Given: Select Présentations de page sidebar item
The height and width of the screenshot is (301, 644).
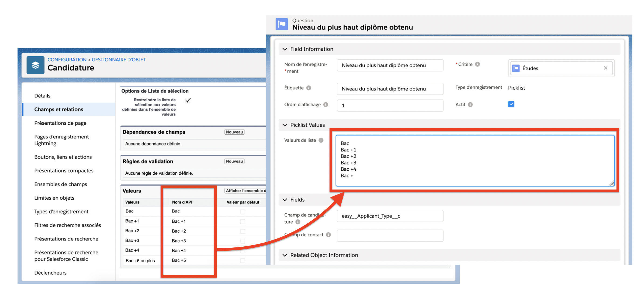Looking at the screenshot, I should coord(60,123).
